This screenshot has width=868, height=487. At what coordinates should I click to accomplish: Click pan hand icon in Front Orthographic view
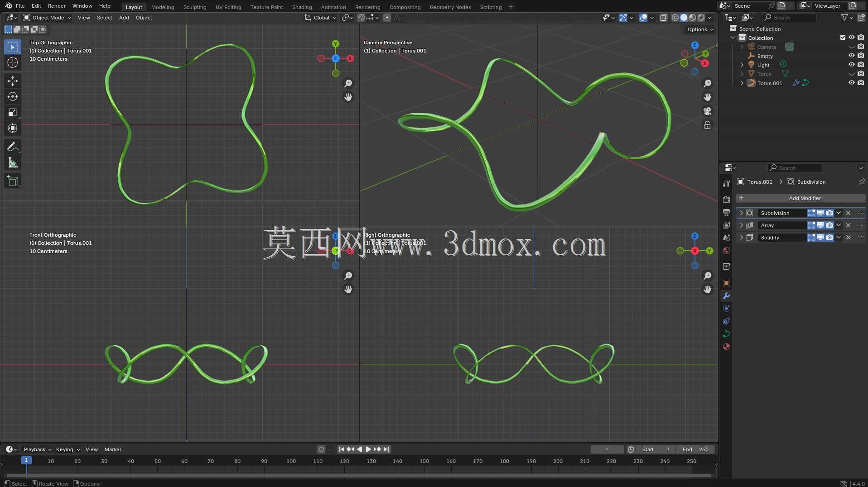(x=348, y=290)
